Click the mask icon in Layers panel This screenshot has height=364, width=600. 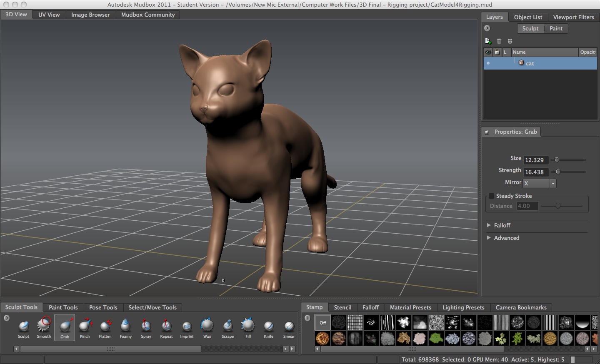510,41
